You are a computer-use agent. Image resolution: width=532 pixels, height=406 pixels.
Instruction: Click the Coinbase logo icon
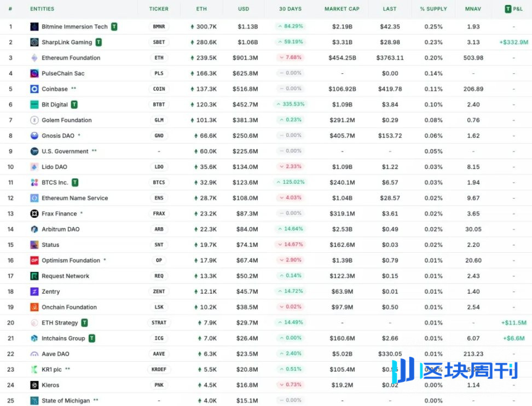(34, 89)
